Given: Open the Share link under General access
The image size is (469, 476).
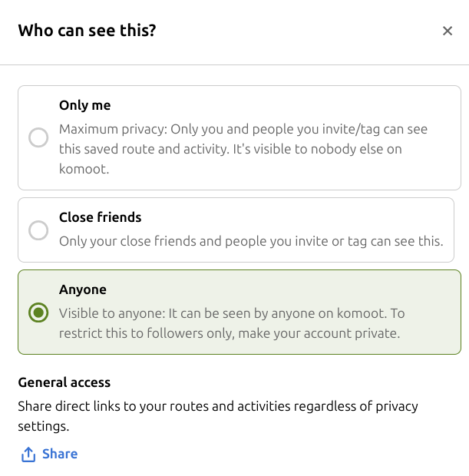Looking at the screenshot, I should pyautogui.click(x=49, y=455).
